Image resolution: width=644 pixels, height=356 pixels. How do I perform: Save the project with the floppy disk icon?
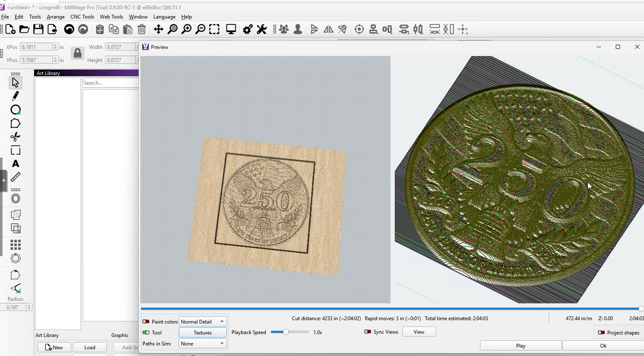point(38,29)
